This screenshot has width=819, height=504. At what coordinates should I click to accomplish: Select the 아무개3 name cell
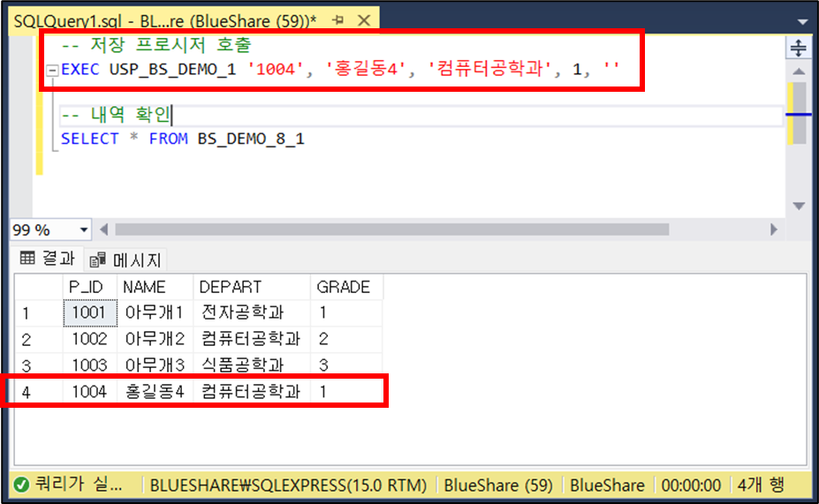pyautogui.click(x=155, y=365)
